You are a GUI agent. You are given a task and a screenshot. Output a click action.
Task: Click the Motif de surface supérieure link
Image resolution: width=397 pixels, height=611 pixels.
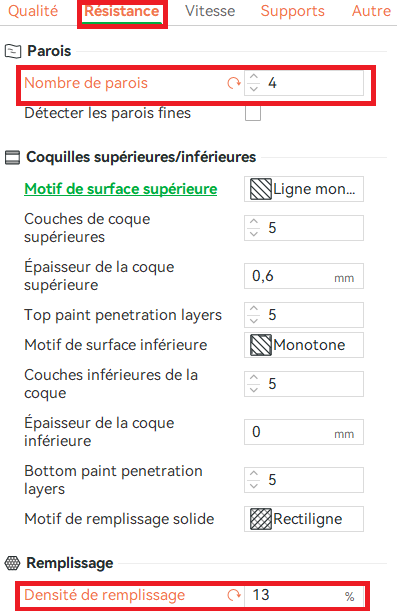pyautogui.click(x=121, y=189)
